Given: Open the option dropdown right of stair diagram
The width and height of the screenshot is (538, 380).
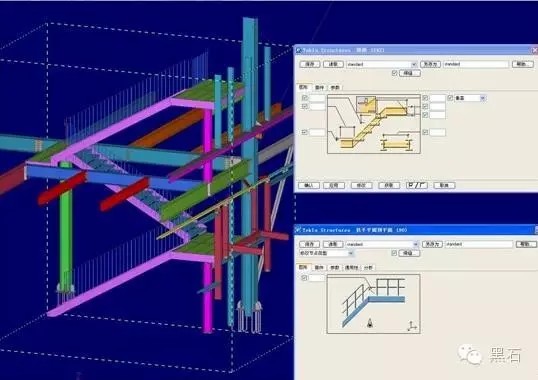Looking at the screenshot, I should (x=470, y=98).
